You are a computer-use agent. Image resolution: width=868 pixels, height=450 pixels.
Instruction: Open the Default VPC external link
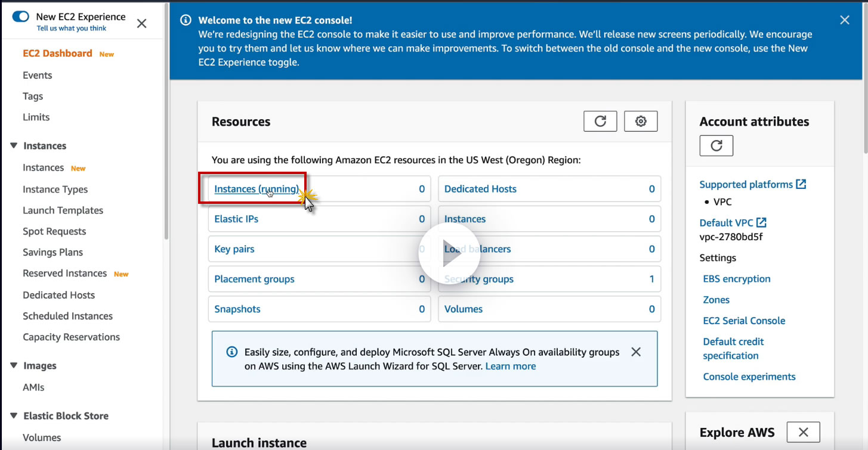pos(733,223)
